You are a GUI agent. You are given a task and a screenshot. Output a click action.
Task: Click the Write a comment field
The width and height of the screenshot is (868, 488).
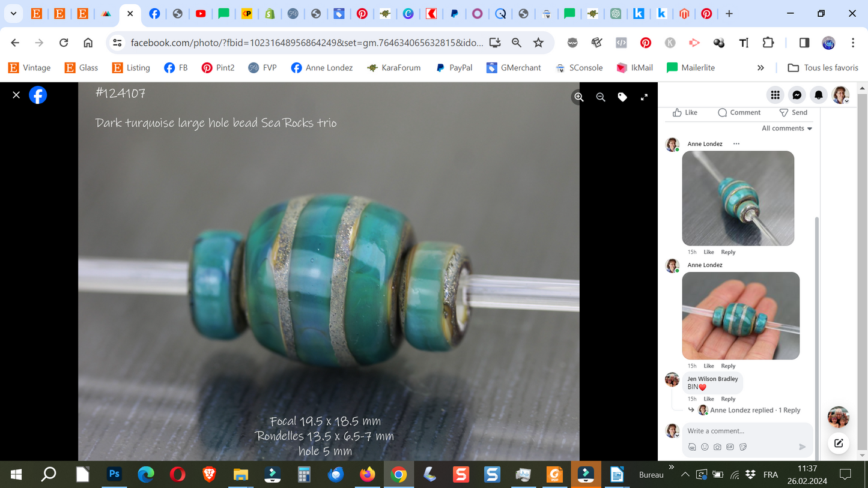(748, 431)
